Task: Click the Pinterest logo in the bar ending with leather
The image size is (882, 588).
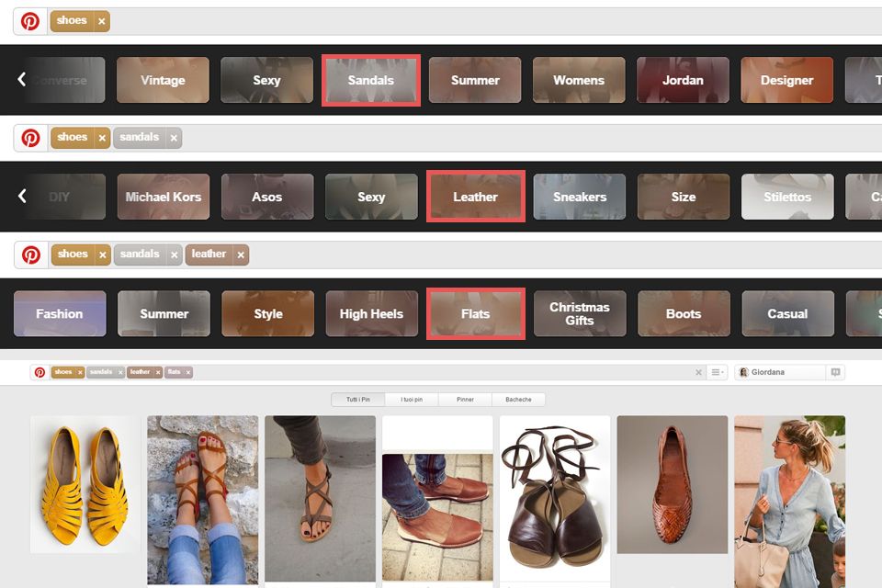Action: tap(31, 254)
